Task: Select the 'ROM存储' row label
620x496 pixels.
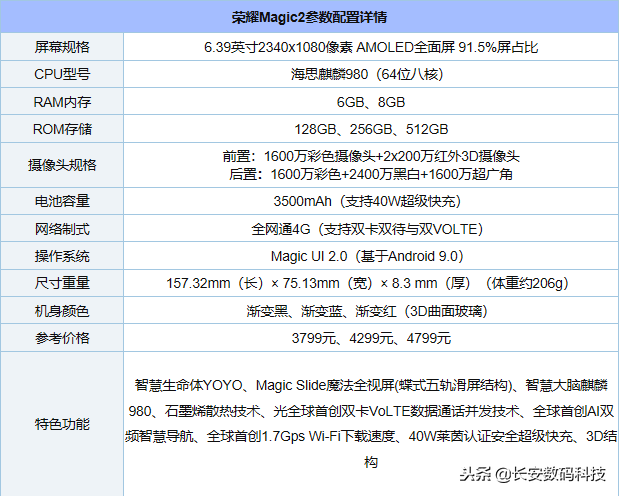Action: [x=62, y=129]
